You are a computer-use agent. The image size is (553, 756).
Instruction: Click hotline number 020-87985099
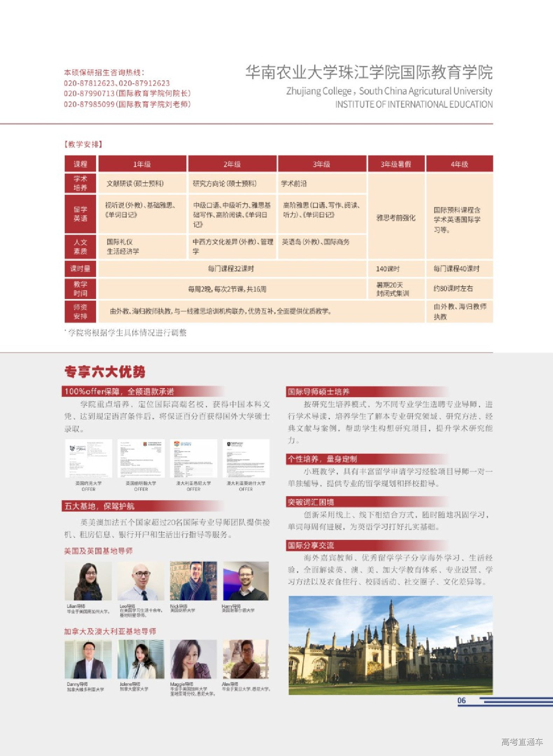[89, 104]
